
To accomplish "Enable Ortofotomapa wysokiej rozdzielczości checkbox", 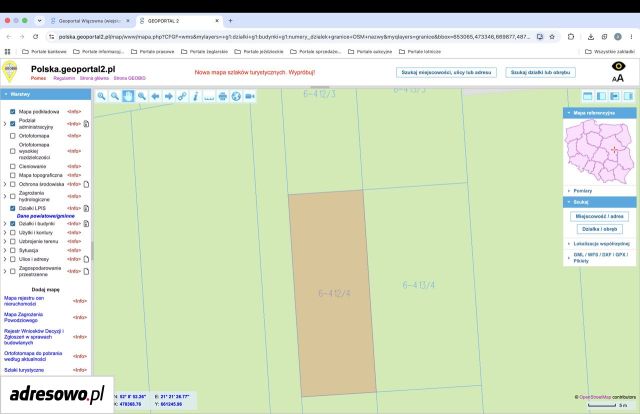I will pyautogui.click(x=13, y=151).
